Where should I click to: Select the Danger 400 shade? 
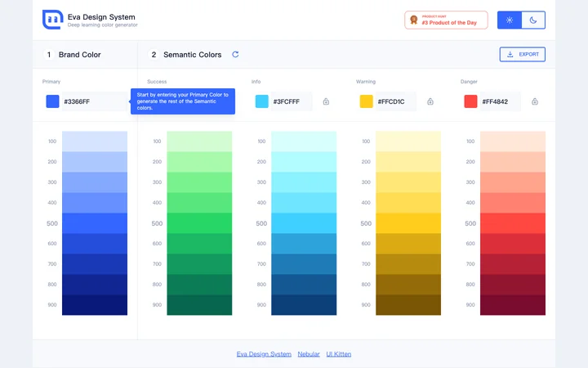click(513, 203)
